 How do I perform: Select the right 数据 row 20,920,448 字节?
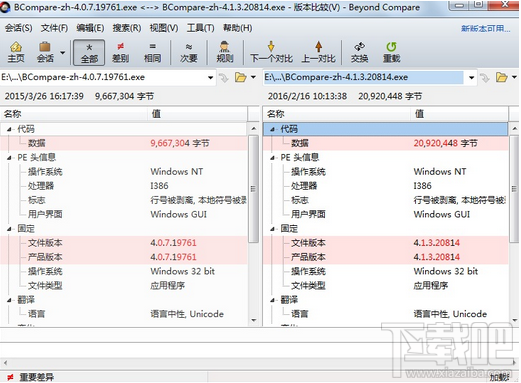pos(386,143)
